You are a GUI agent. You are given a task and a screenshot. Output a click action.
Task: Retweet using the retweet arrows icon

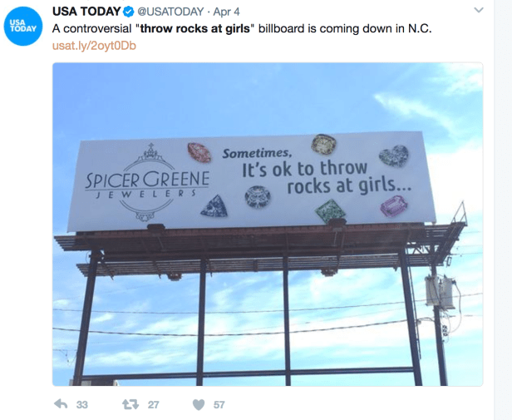pyautogui.click(x=130, y=405)
